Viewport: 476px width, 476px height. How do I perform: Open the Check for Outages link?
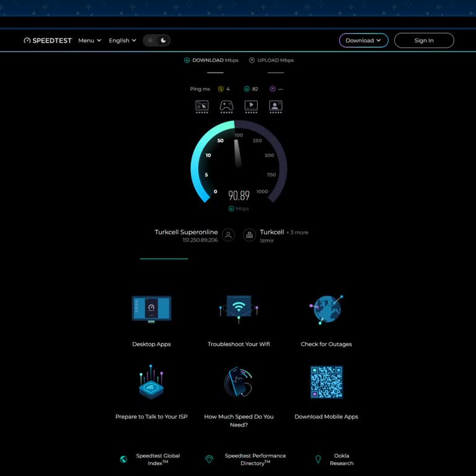tap(327, 344)
